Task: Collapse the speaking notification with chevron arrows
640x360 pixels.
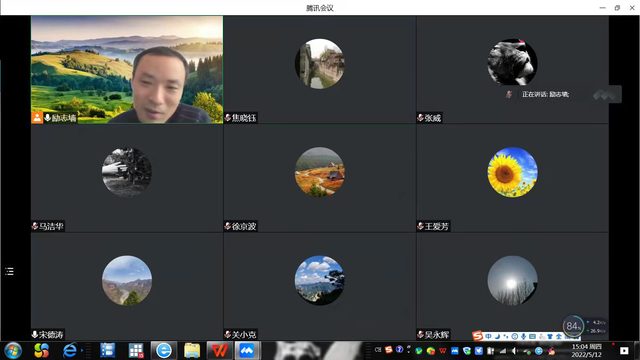Action: pyautogui.click(x=605, y=95)
